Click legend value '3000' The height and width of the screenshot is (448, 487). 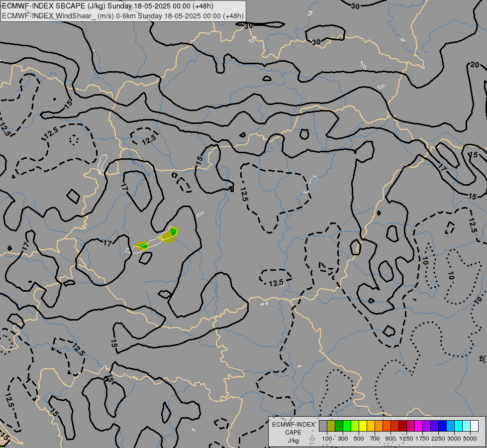tap(454, 439)
